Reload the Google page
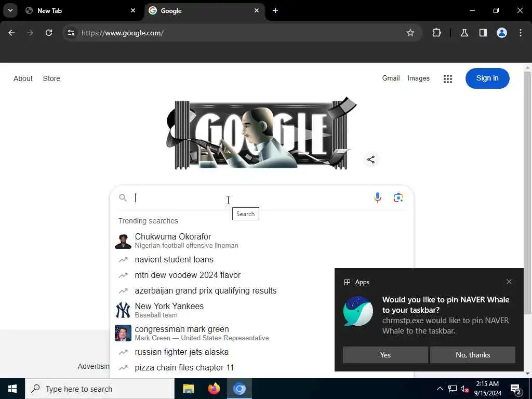This screenshot has width=532, height=399. 49,33
